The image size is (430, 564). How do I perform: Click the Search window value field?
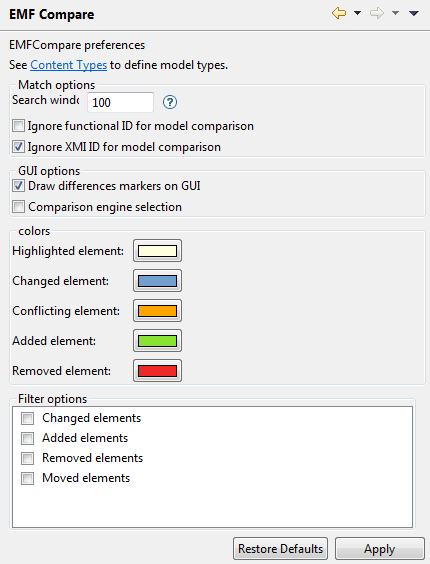(121, 103)
